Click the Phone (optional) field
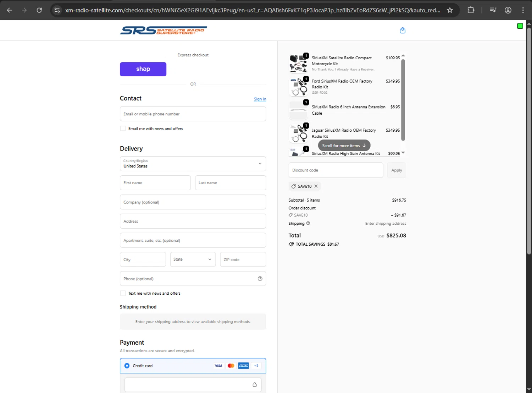Screen dimensions: 532x393 click(x=193, y=279)
